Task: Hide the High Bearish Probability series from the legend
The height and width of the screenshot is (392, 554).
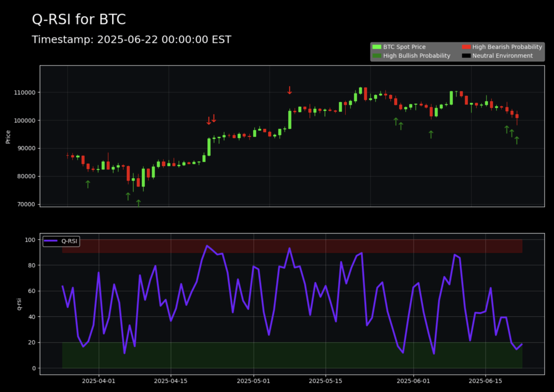Action: pos(502,47)
